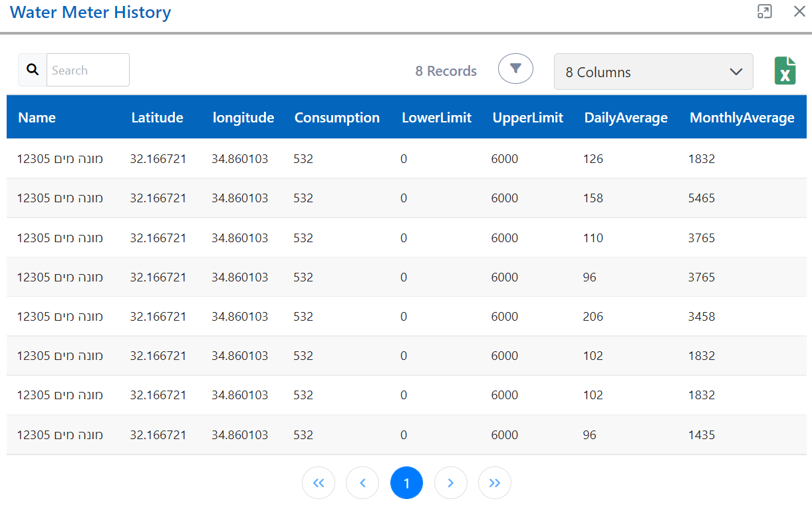Select page 1 in pagination
This screenshot has height=507, width=812.
tap(406, 482)
